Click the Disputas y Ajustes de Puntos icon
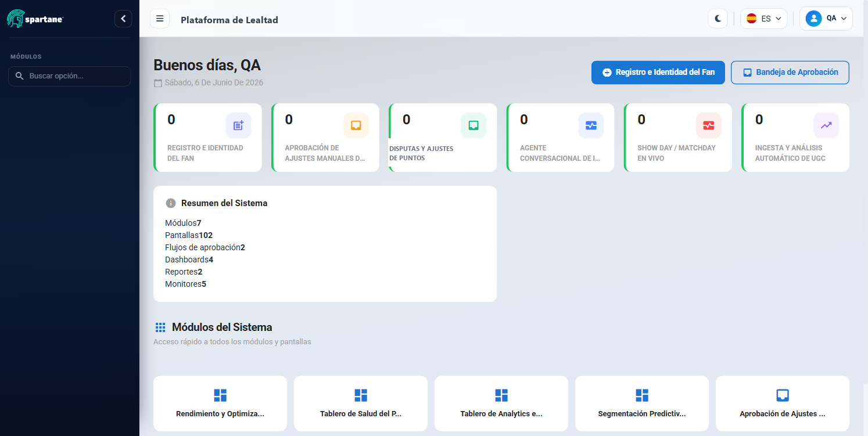 474,125
